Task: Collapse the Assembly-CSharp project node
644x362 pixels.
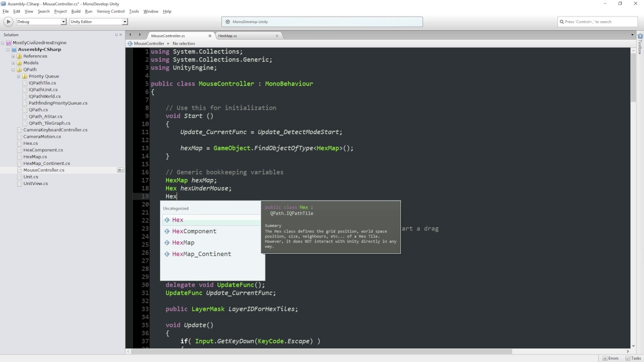Action: pyautogui.click(x=8, y=49)
